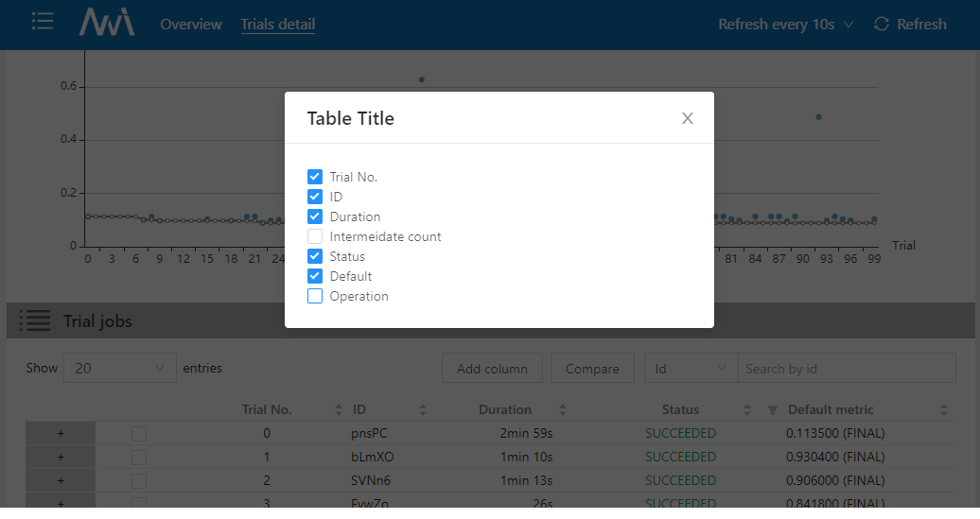This screenshot has width=980, height=519.
Task: Enable the Intermediate count checkbox
Action: click(x=315, y=236)
